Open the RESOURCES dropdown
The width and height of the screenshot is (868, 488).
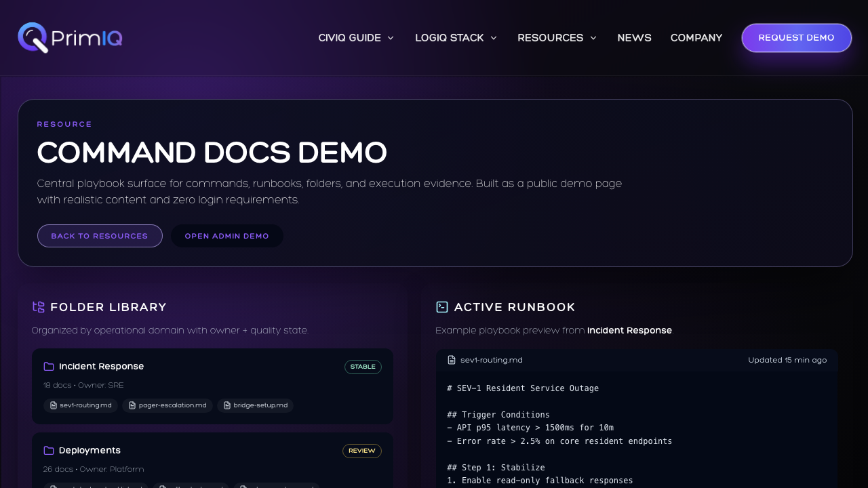click(557, 38)
